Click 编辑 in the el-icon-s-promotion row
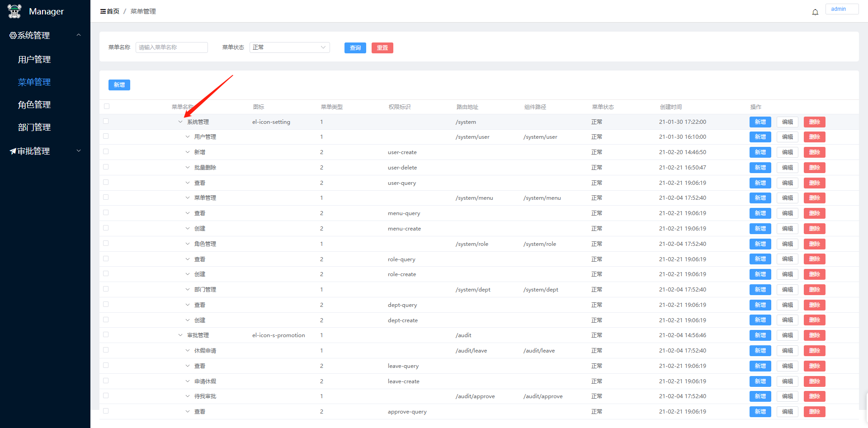Viewport: 868px width, 428px height. 788,335
